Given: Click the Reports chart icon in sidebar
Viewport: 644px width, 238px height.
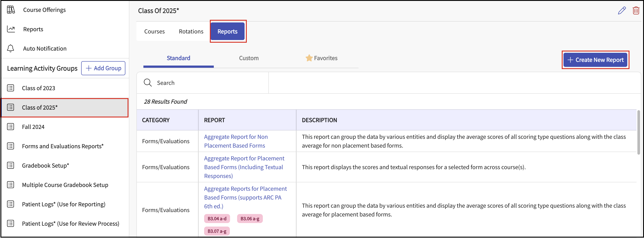Looking at the screenshot, I should click(x=11, y=29).
